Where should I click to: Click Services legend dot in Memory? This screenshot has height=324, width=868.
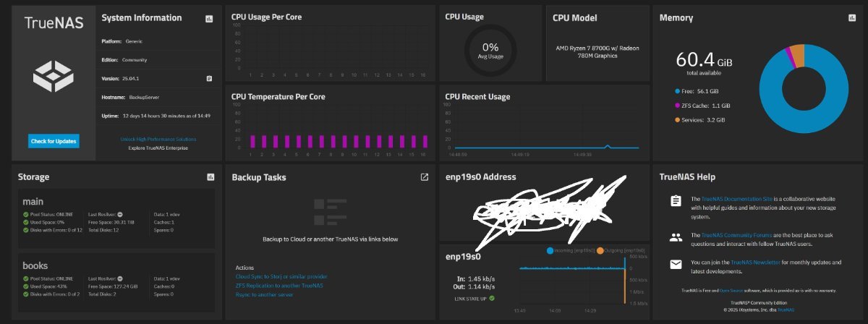pos(676,120)
